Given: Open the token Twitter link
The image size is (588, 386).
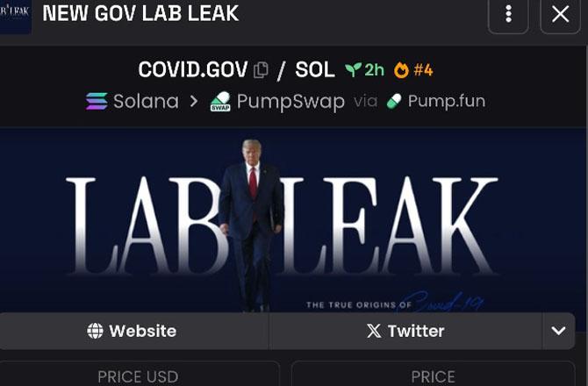Looking at the screenshot, I should [405, 331].
